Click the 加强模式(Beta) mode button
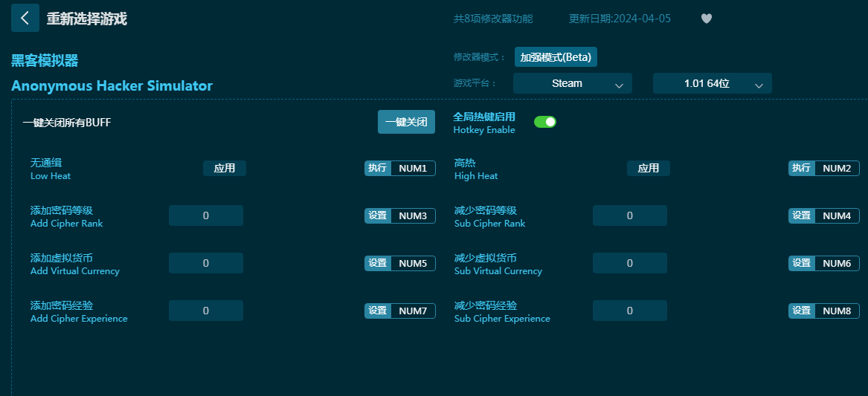868x396 pixels. 556,57
